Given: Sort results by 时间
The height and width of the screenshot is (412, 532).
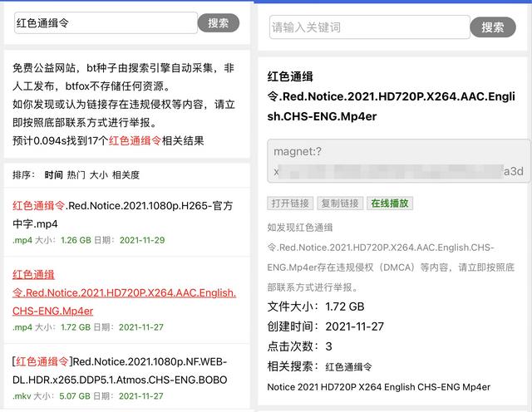Looking at the screenshot, I should click(53, 175).
